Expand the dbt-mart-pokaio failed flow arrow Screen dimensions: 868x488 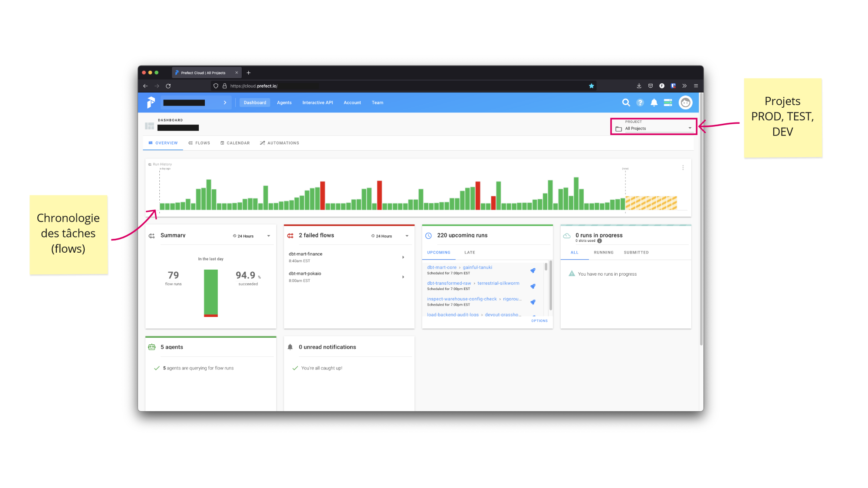[x=403, y=277]
